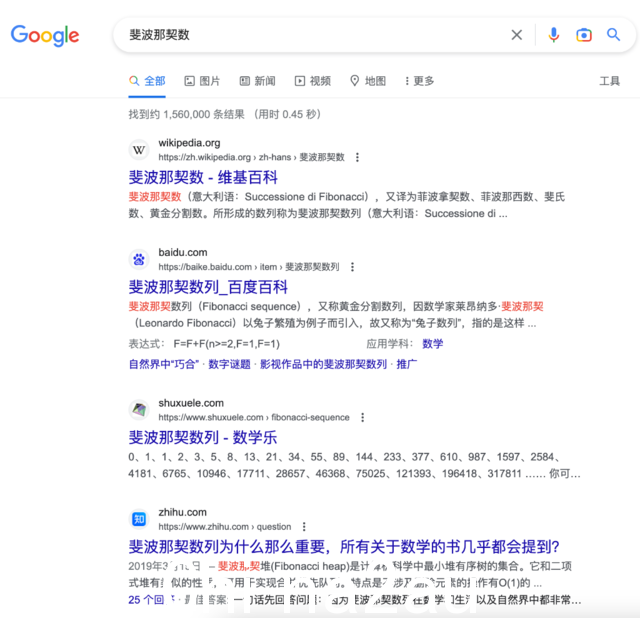Click the baidu.com site name
The height and width of the screenshot is (618, 640).
183,253
